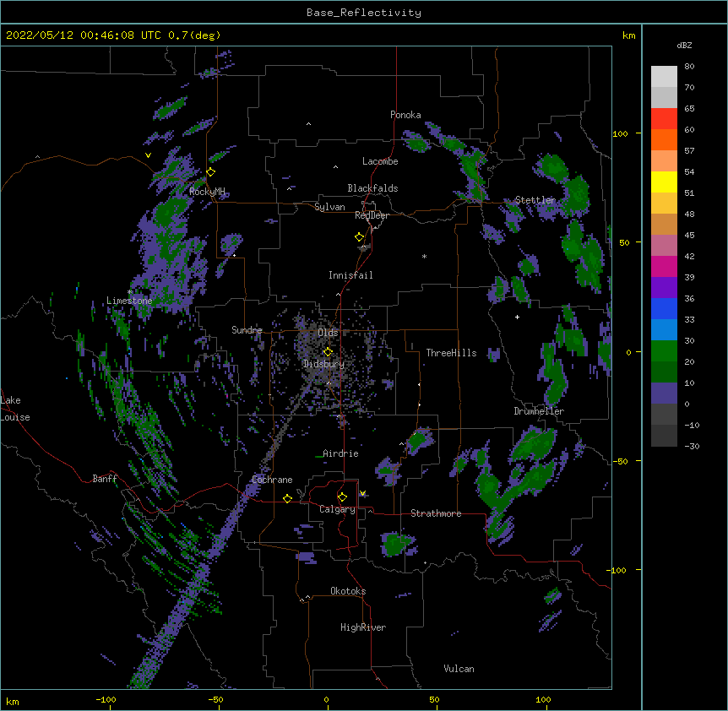Select the blue 36 dBZ color swatch

pyautogui.click(x=664, y=308)
